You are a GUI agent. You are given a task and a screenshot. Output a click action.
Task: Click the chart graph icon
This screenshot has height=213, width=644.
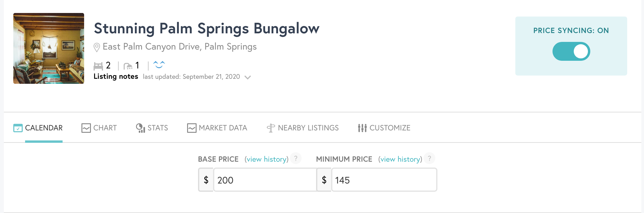pyautogui.click(x=86, y=128)
